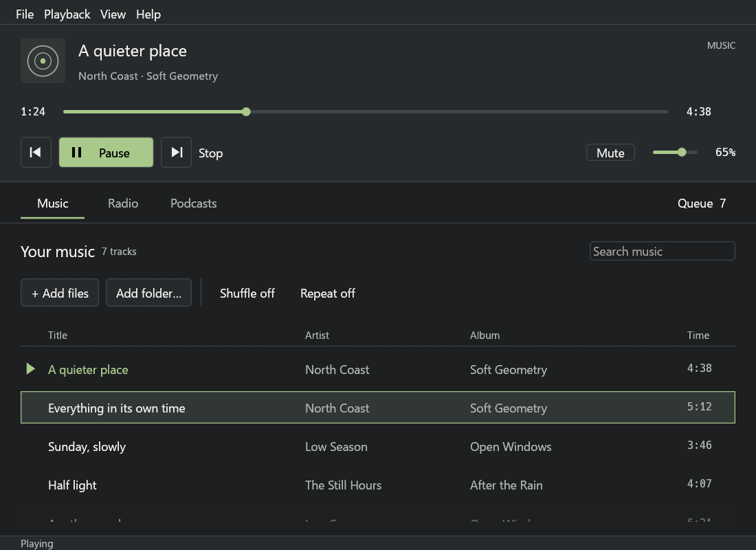Click the 5:12 duration cell

(x=699, y=407)
